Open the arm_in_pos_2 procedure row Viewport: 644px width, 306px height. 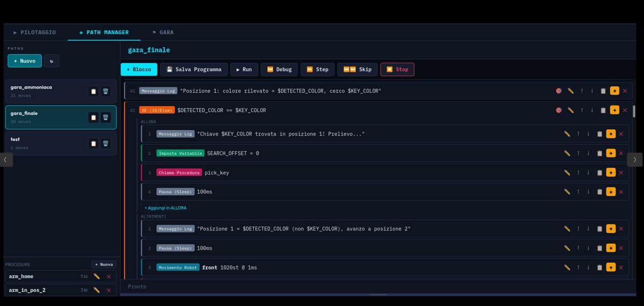(61, 290)
